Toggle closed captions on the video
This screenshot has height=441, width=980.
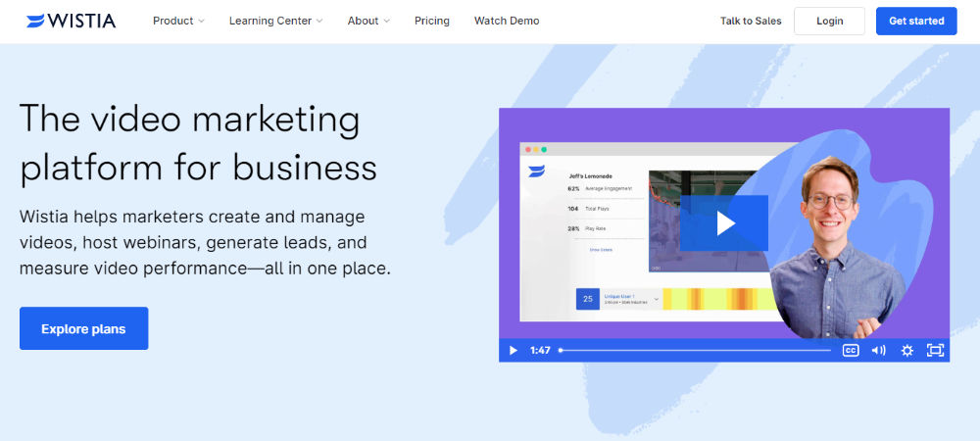pos(851,351)
